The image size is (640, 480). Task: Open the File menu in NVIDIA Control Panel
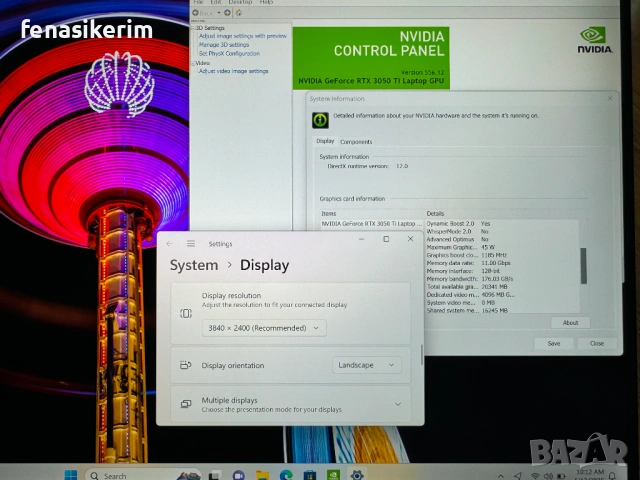tap(198, 2)
